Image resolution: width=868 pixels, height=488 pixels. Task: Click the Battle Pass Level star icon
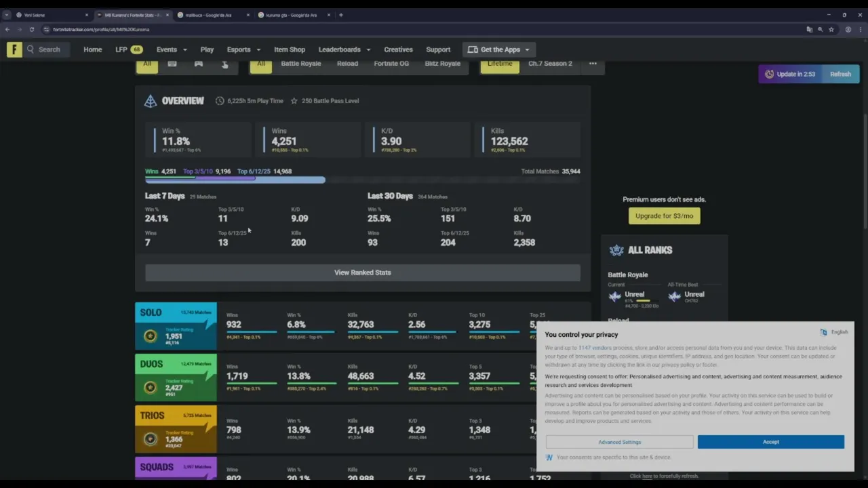click(x=294, y=101)
